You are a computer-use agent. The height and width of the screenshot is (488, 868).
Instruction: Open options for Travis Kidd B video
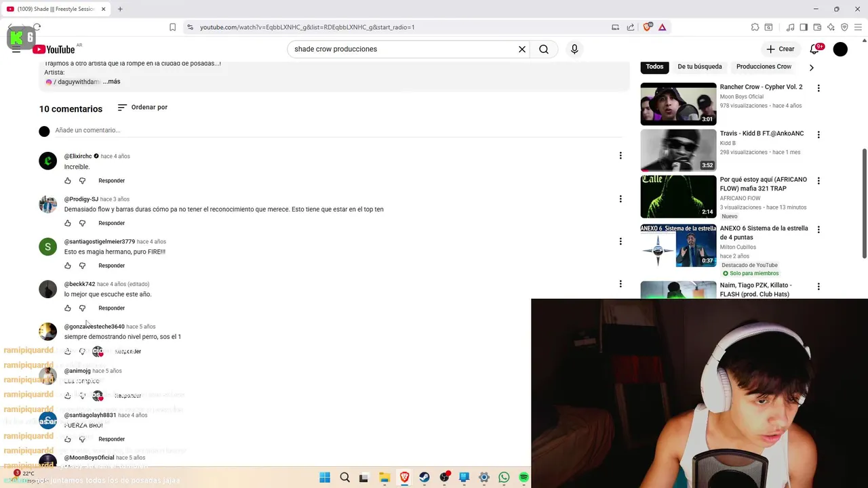click(818, 135)
